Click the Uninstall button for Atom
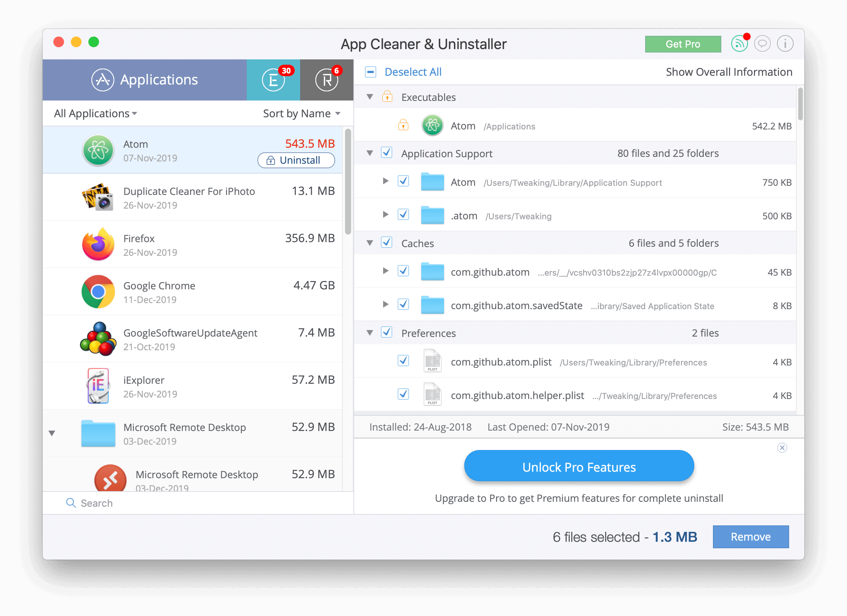847x616 pixels. click(296, 160)
